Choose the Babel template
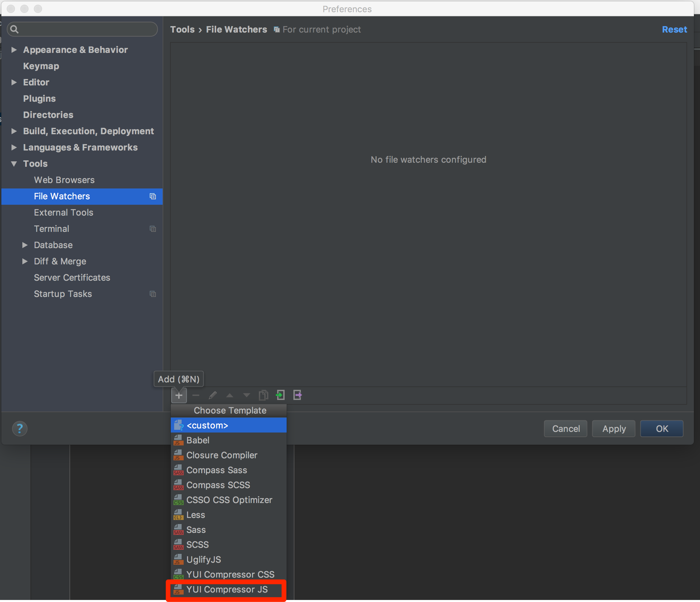Viewport: 700px width, 602px height. pyautogui.click(x=229, y=440)
